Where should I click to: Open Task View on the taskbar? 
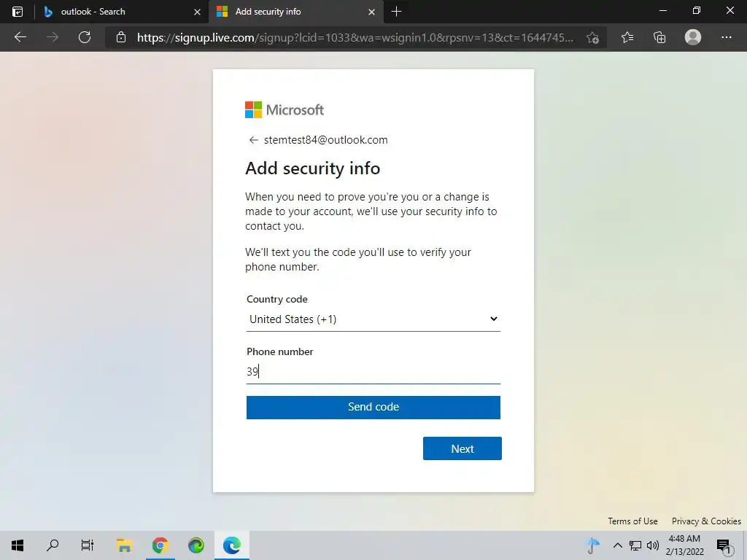[x=88, y=545]
